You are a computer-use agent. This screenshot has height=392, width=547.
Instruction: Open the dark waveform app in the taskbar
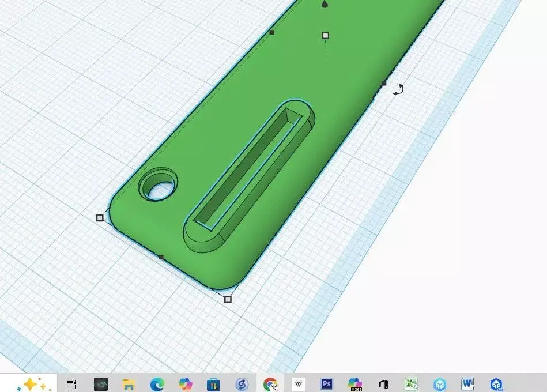pos(101,385)
